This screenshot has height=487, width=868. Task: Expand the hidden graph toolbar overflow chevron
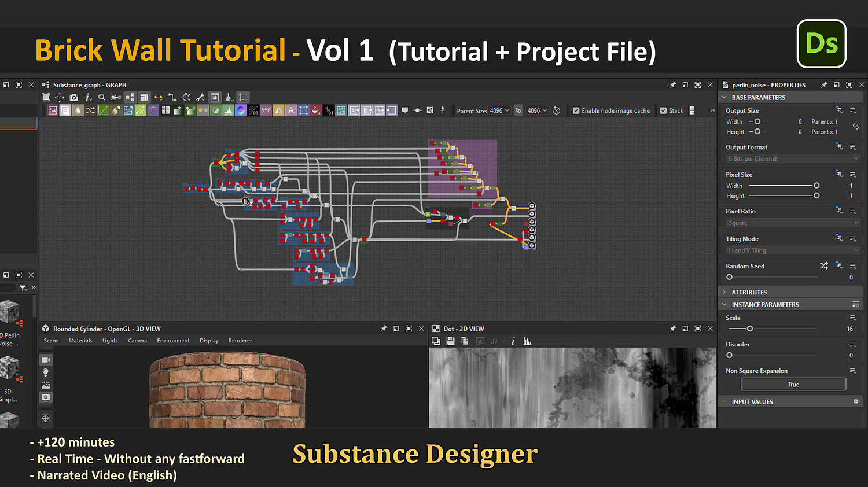[712, 110]
